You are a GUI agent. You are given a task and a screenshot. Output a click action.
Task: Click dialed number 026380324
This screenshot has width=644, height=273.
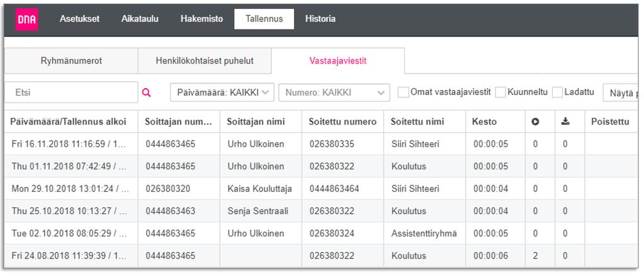[x=332, y=233]
